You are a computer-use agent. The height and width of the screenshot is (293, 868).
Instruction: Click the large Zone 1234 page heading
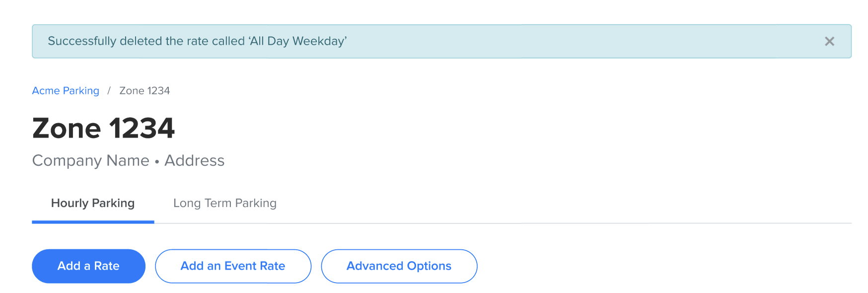pos(103,128)
